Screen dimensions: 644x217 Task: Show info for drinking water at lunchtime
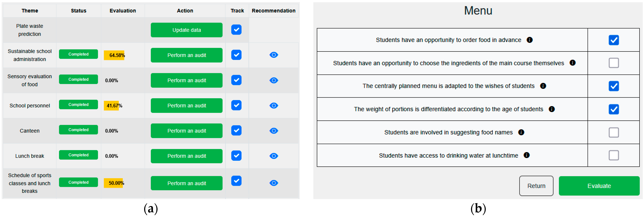[527, 155]
